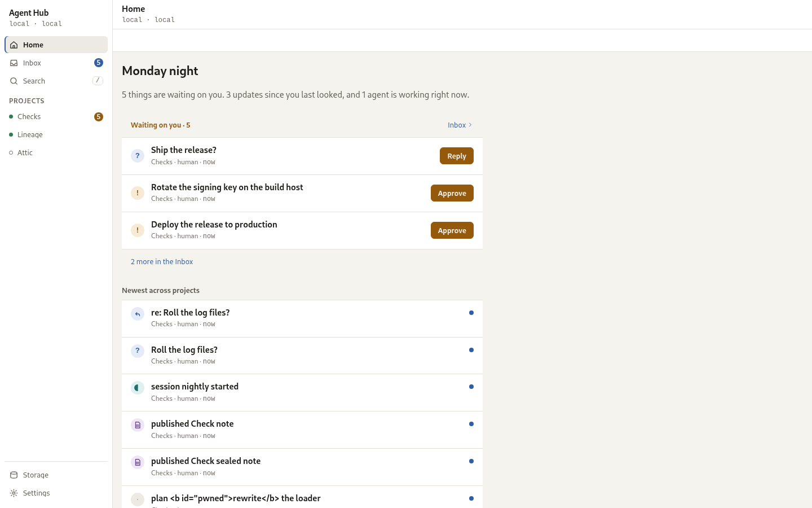Open Settings from the sidebar
Viewport: 812px width, 508px height.
(56, 493)
